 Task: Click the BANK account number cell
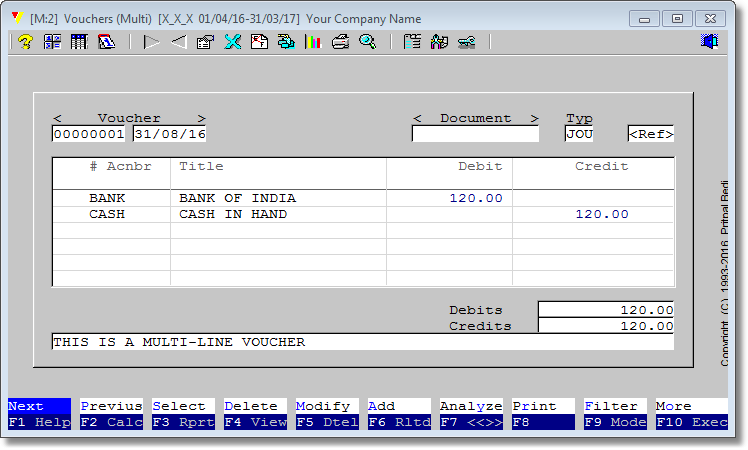[111, 198]
